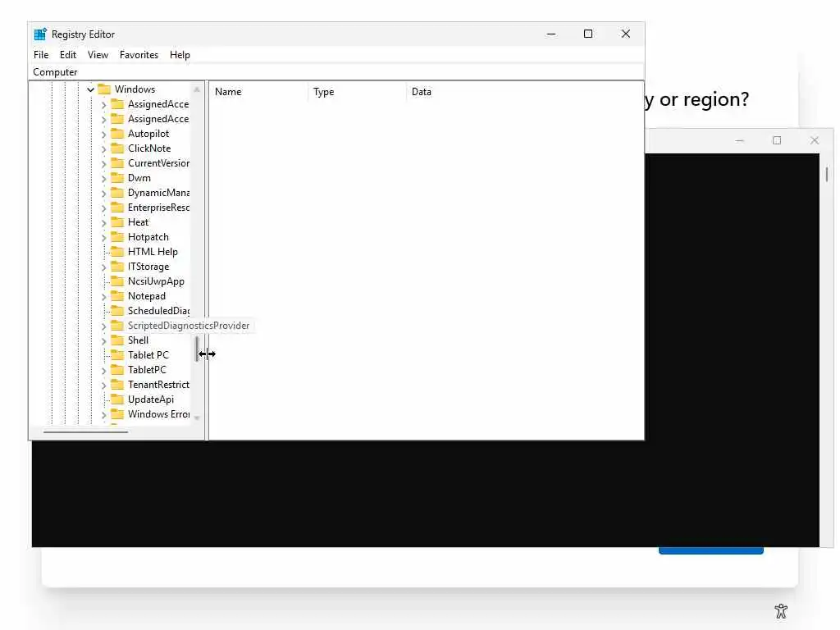Screen dimensions: 840x630
Task: Maximize the Registry Editor window
Action: click(x=588, y=34)
